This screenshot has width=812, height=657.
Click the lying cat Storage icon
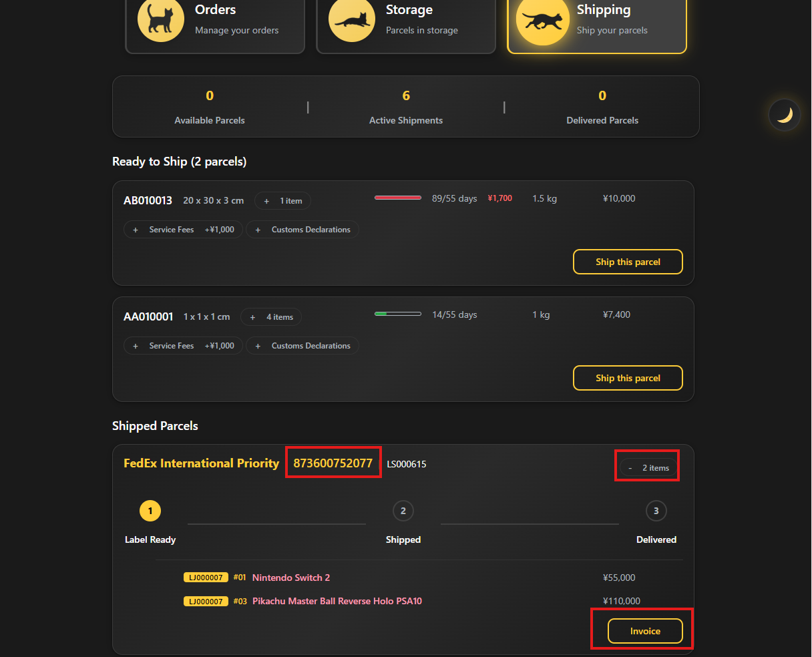pyautogui.click(x=352, y=19)
